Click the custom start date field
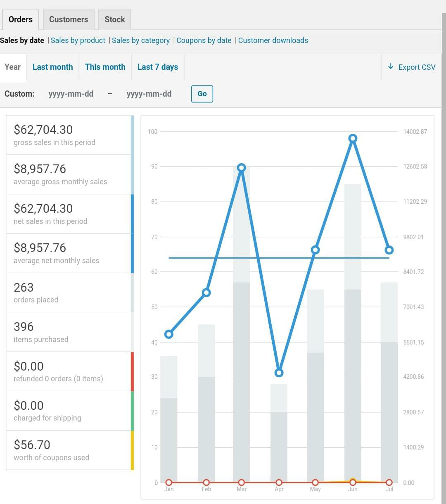The width and height of the screenshot is (446, 504). pyautogui.click(x=71, y=94)
